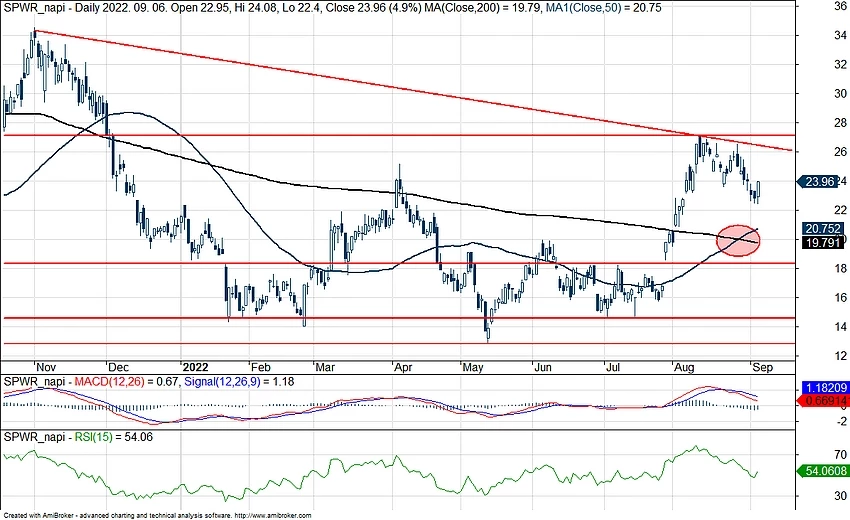This screenshot has height=520, width=850.
Task: Click the 'Dec' date axis label
Action: tap(119, 367)
